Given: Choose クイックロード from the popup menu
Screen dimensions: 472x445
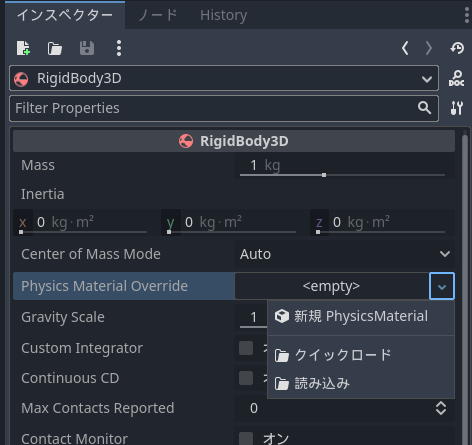Looking at the screenshot, I should (361, 355).
